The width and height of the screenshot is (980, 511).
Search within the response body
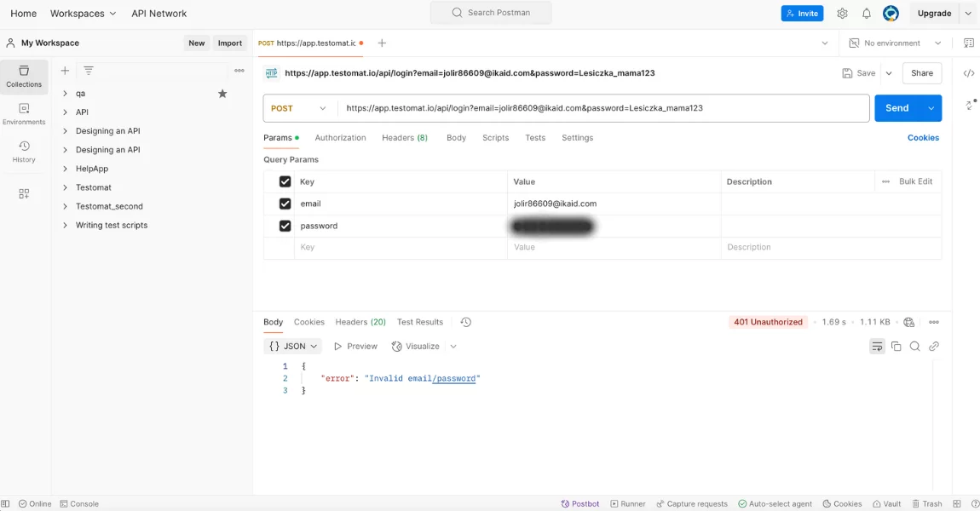click(x=914, y=347)
